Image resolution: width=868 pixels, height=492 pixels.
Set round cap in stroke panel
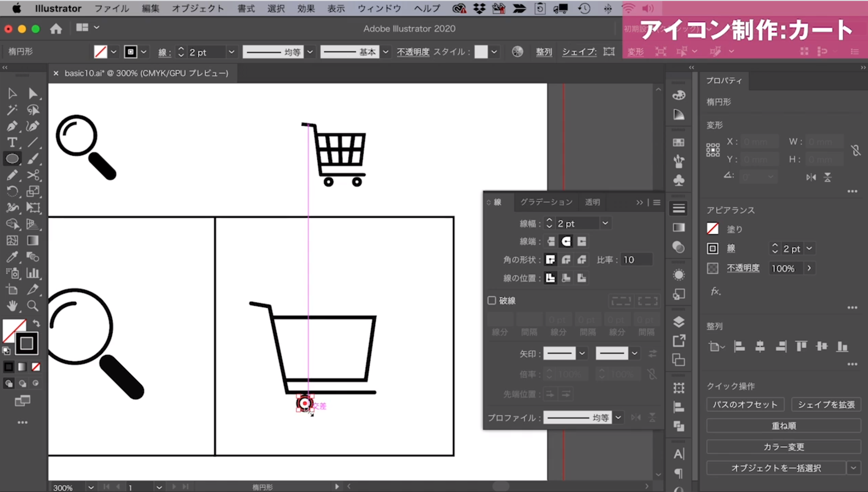tap(566, 241)
